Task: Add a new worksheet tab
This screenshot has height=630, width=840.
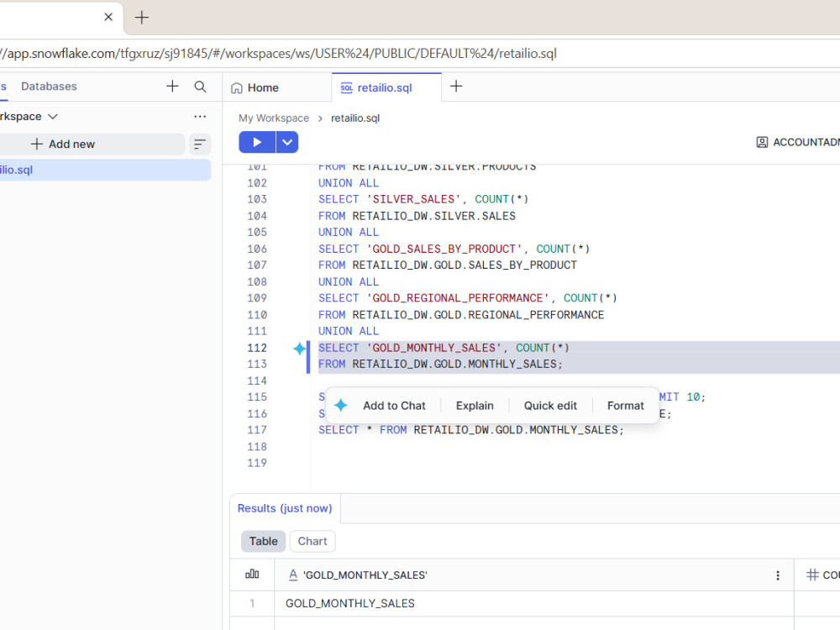Action: pyautogui.click(x=456, y=87)
